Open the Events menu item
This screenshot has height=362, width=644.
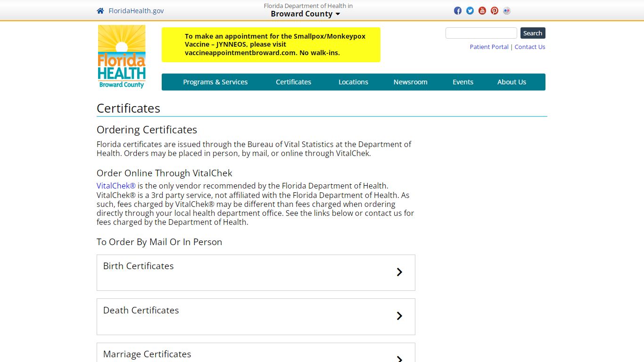coord(463,82)
